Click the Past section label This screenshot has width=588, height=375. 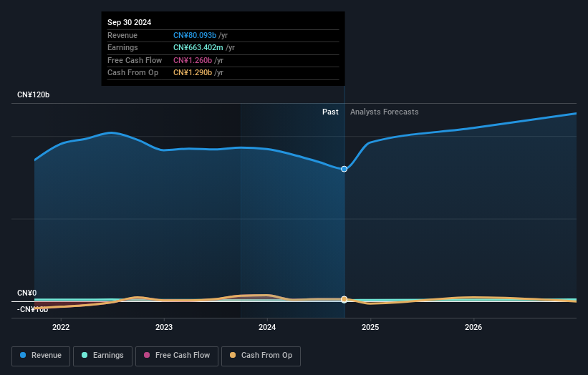(330, 112)
